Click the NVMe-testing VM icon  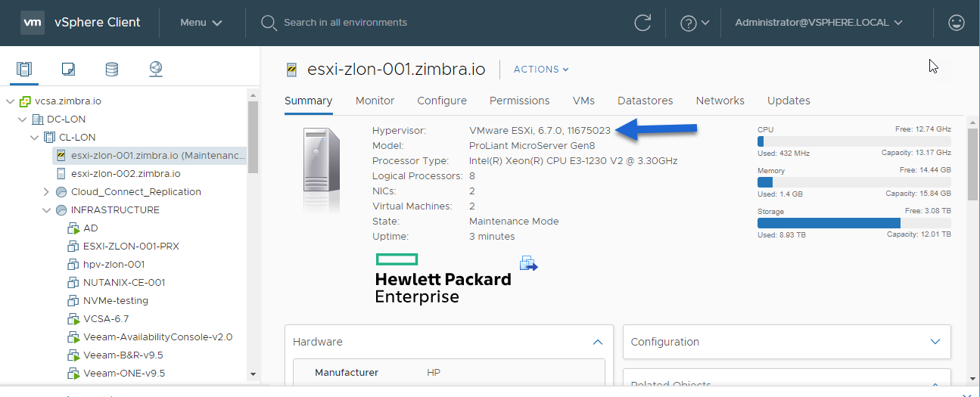pyautogui.click(x=73, y=301)
